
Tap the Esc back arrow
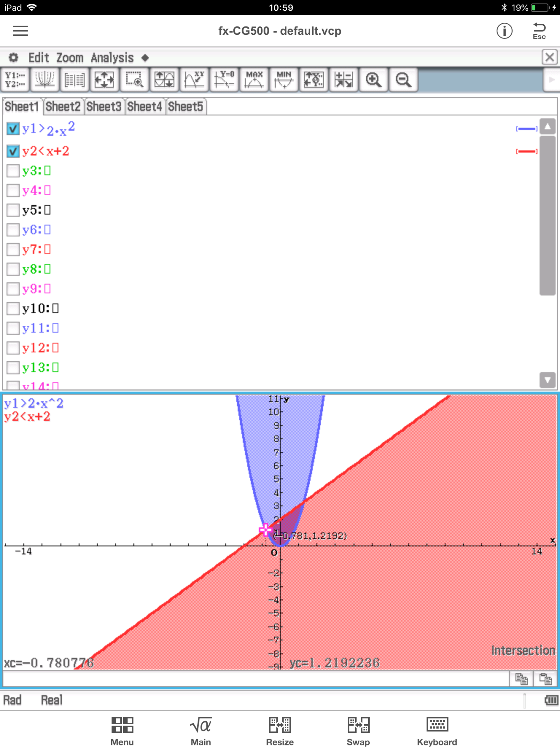click(539, 31)
